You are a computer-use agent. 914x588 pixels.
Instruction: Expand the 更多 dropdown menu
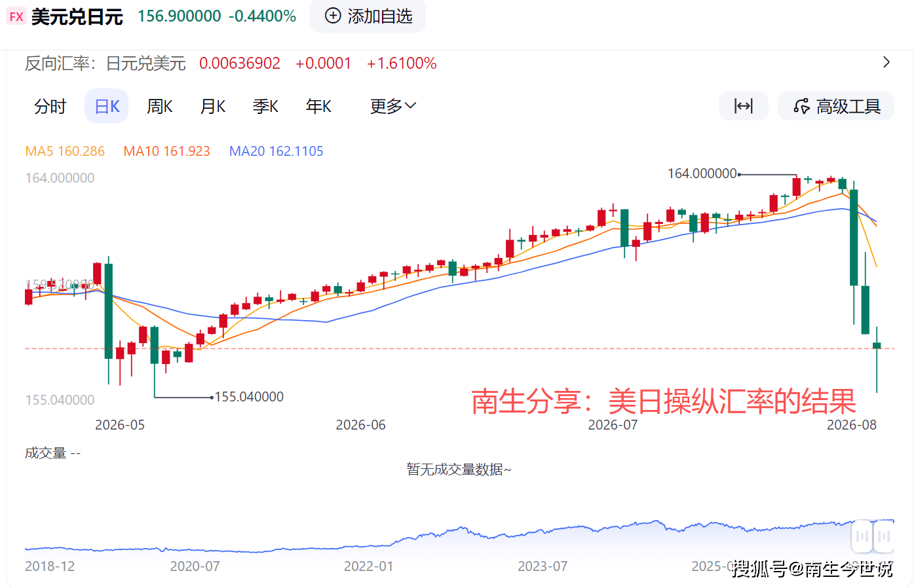tap(393, 106)
